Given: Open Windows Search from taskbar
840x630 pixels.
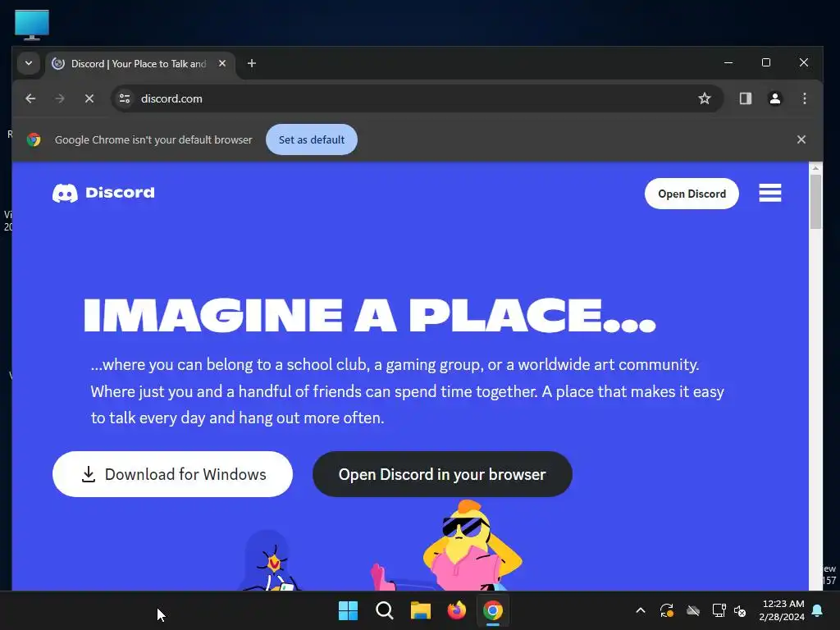Looking at the screenshot, I should [x=384, y=610].
